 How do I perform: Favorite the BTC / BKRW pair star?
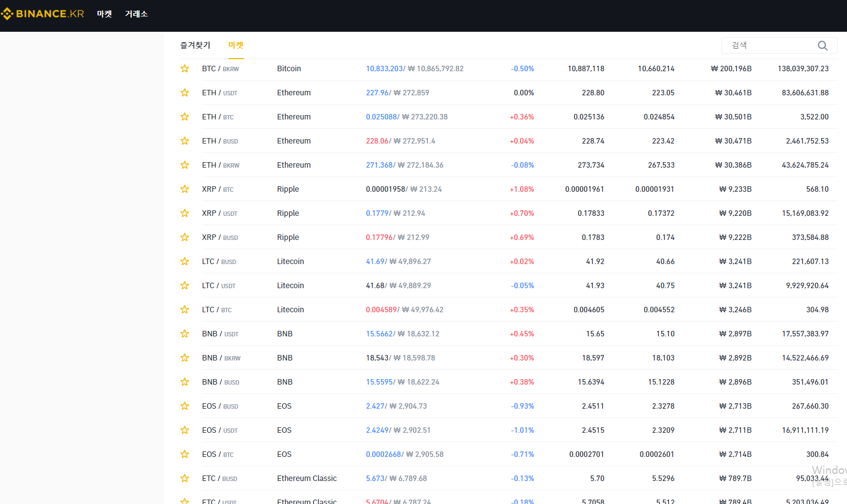click(185, 68)
